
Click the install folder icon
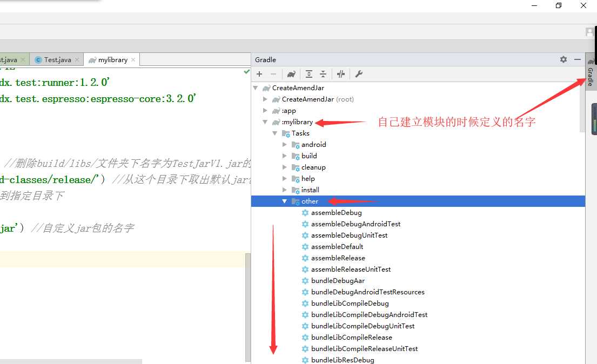[296, 191]
